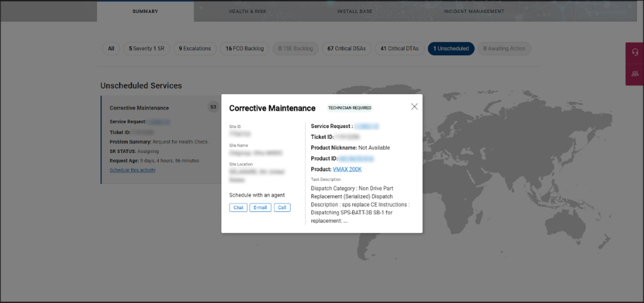Filter by 67 Critical DSAs
Viewport: 644px width, 303px height.
point(345,49)
